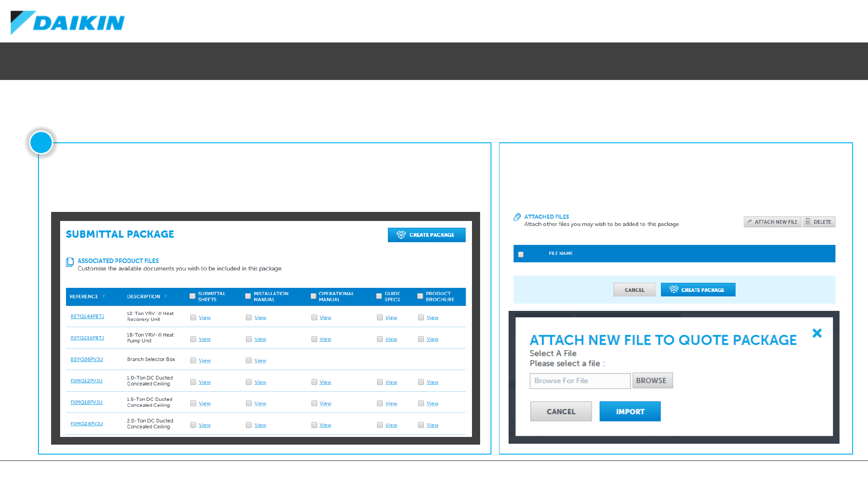Click the Browse For File field

pyautogui.click(x=580, y=381)
